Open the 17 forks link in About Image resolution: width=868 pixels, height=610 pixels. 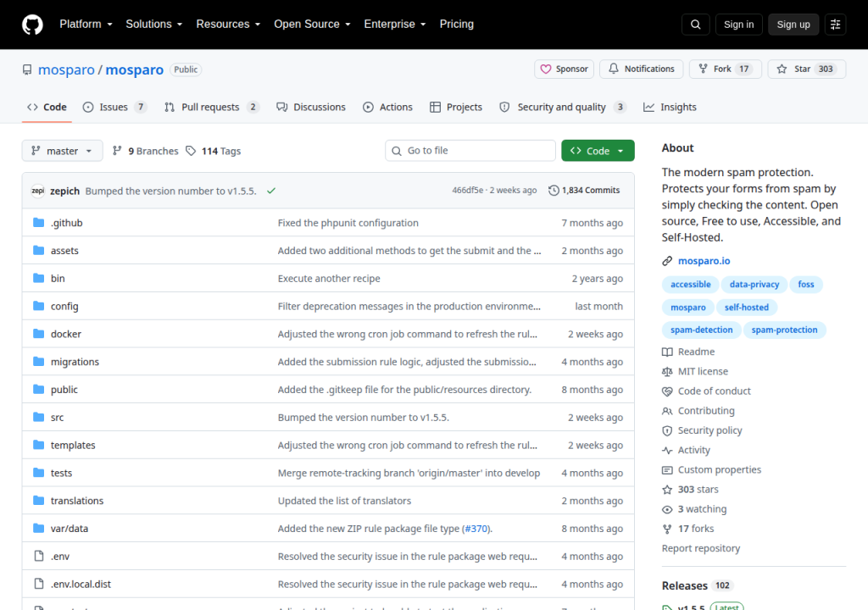[x=688, y=529]
